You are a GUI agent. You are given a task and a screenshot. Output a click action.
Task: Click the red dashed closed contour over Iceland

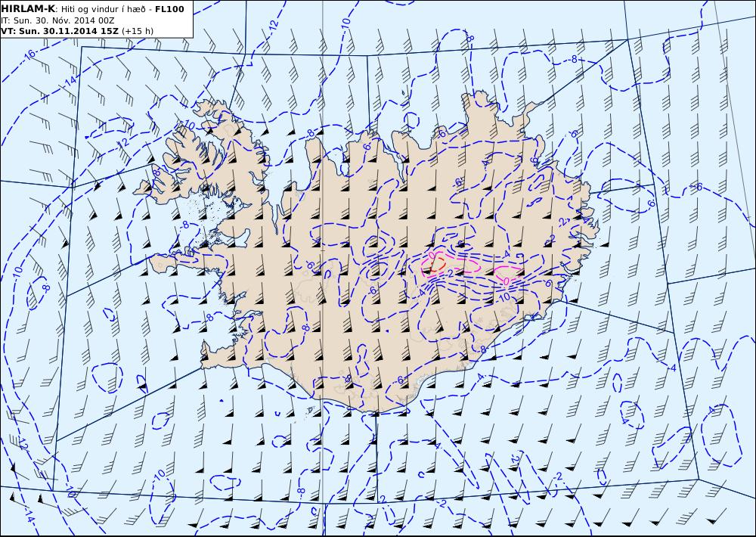click(x=438, y=264)
